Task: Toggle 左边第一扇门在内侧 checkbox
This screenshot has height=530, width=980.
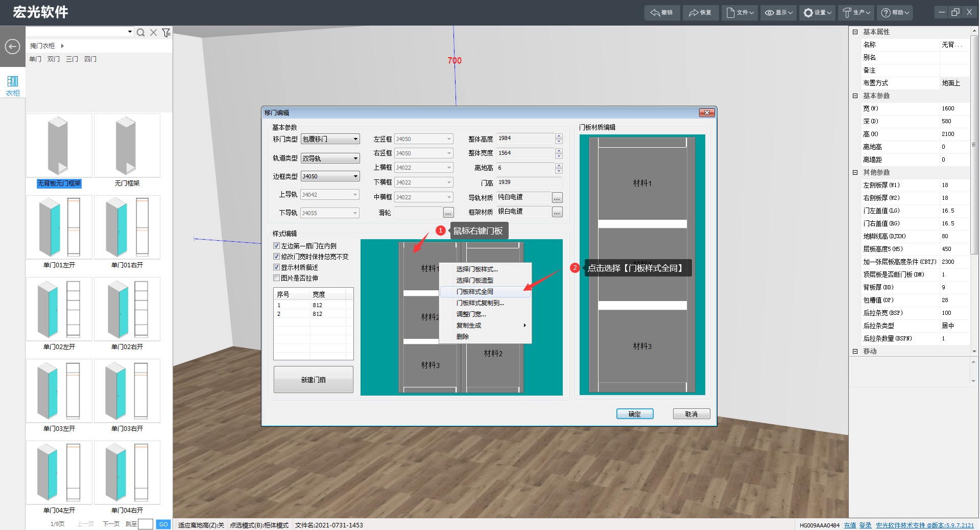Action: [277, 246]
